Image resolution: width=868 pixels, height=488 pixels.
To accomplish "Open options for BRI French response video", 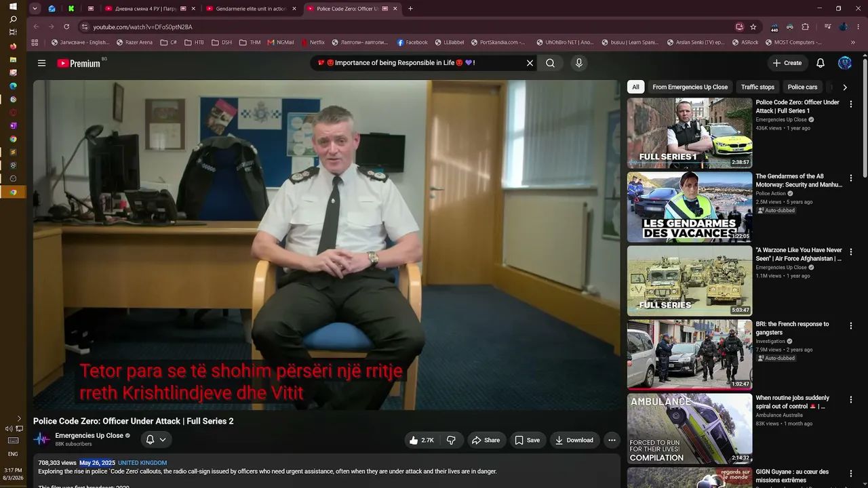I will (851, 325).
